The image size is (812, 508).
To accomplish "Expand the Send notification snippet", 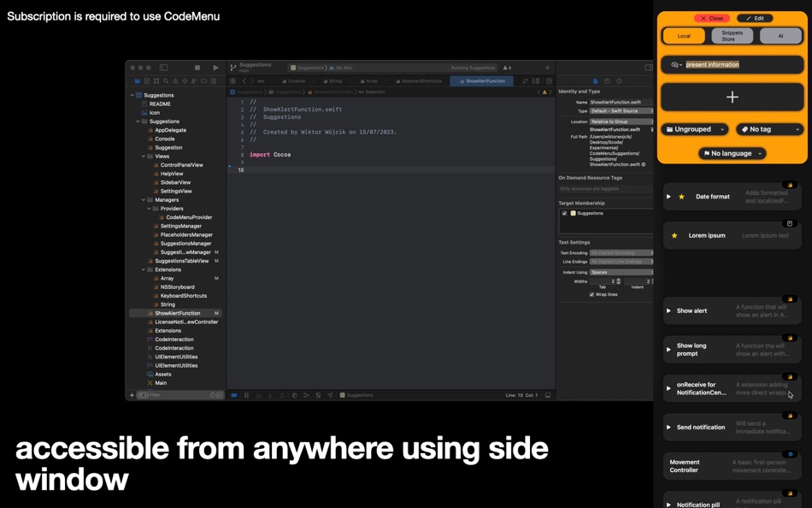I will [x=668, y=427].
